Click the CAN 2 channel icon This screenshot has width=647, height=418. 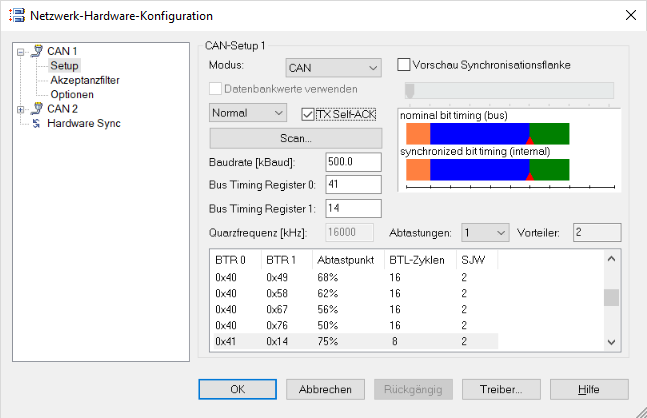click(x=37, y=109)
